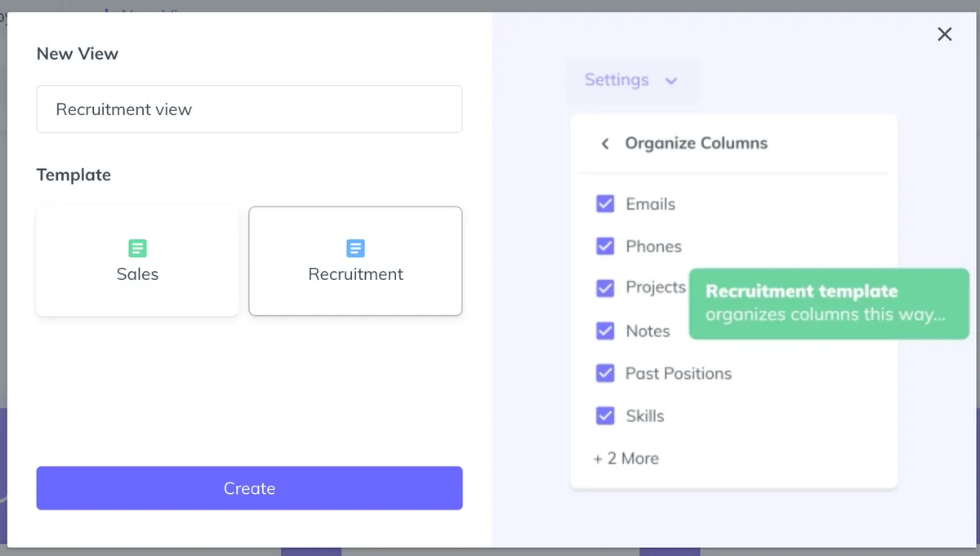Click the Settings chevron arrow
The height and width of the screenshot is (556, 980).
coord(671,81)
